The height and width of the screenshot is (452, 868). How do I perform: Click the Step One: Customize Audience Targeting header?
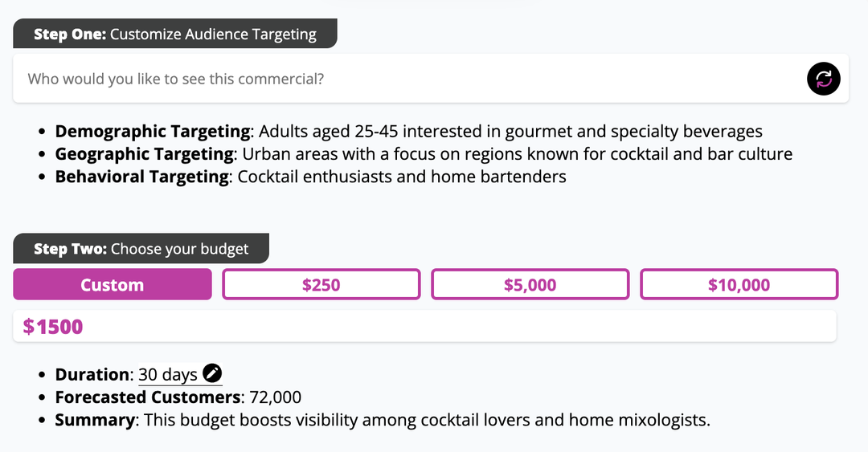[175, 34]
